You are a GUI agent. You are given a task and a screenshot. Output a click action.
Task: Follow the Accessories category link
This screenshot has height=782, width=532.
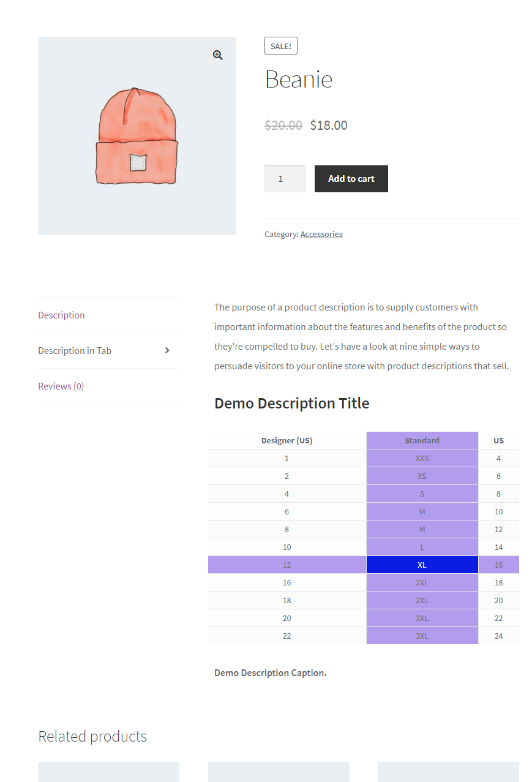[x=321, y=234]
